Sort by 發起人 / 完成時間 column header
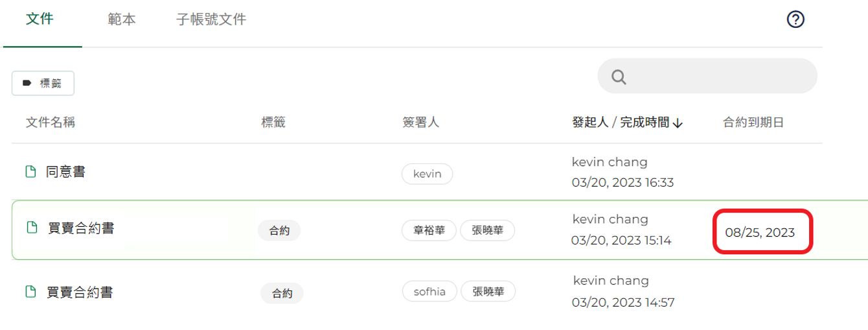The image size is (868, 330). 621,123
